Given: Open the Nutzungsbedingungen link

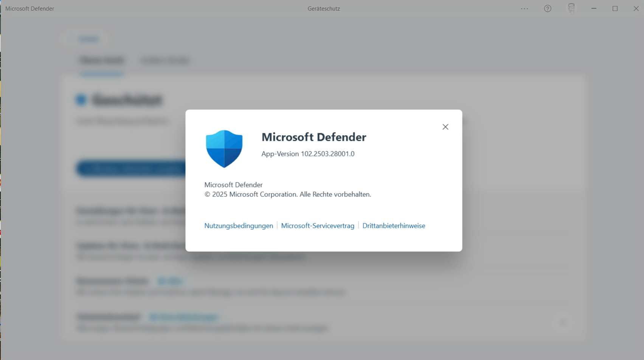Looking at the screenshot, I should tap(239, 226).
